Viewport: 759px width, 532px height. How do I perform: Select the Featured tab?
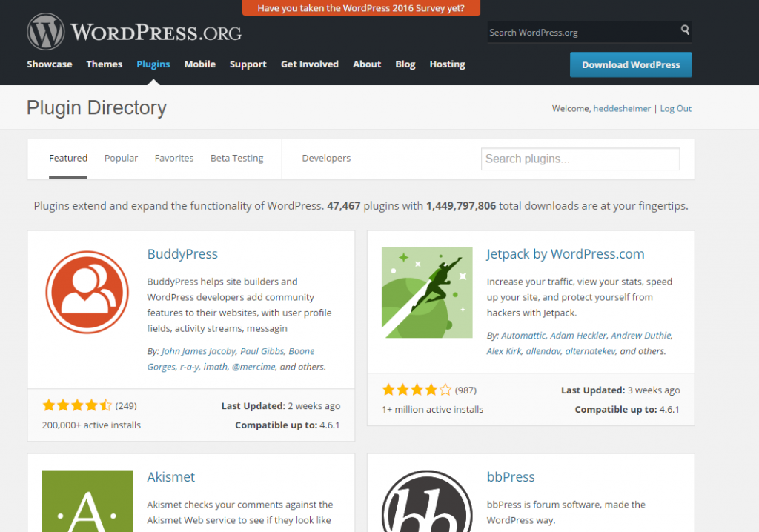68,159
